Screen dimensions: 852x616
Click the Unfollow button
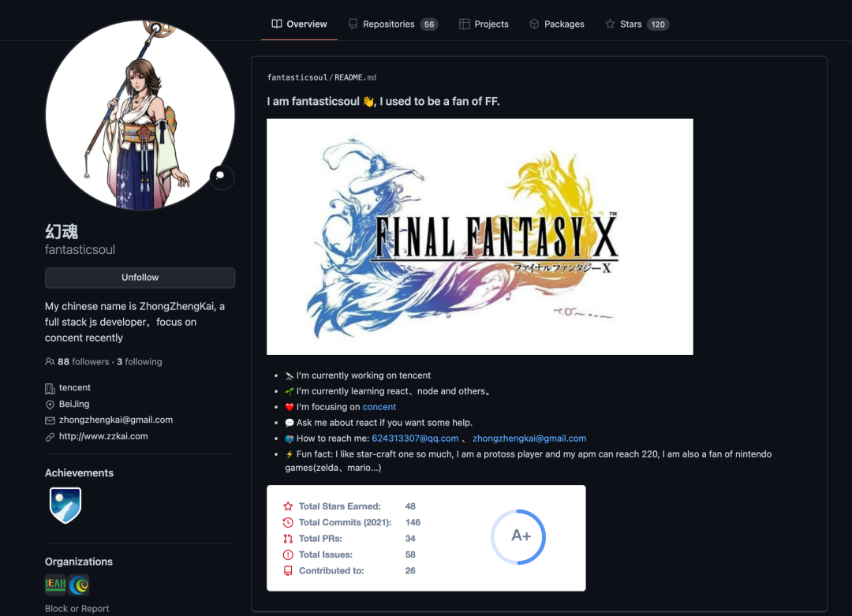tap(140, 278)
